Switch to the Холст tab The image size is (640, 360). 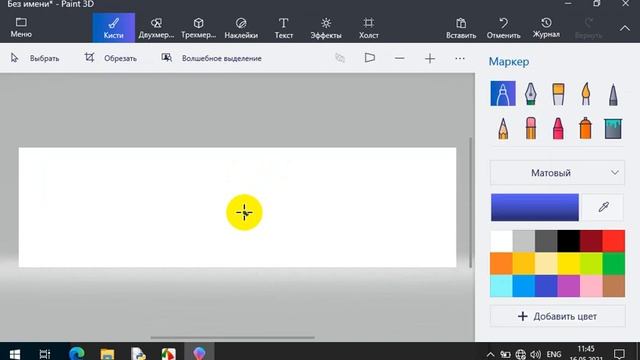click(369, 28)
